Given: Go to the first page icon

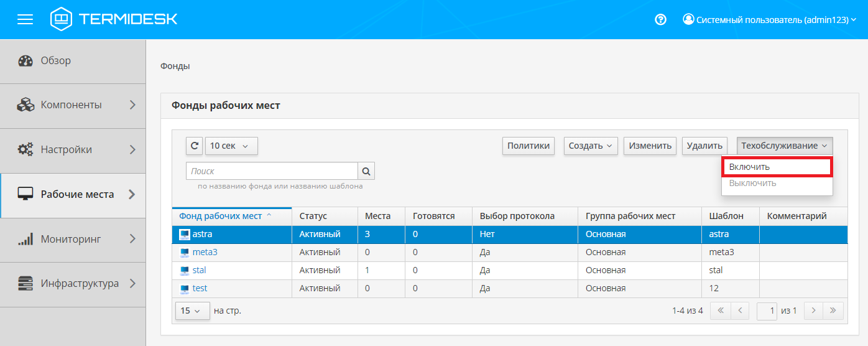Looking at the screenshot, I should pos(721,311).
